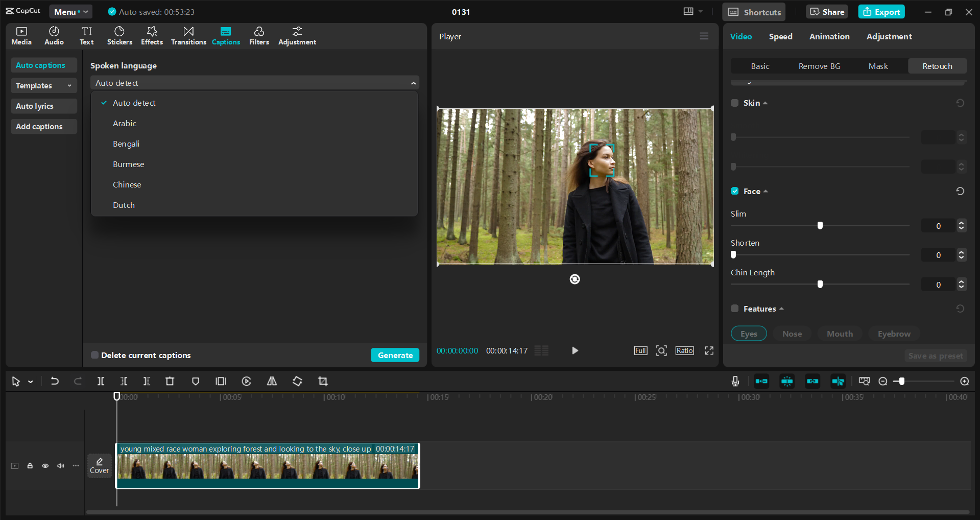
Task: Open the Stickers panel
Action: coord(119,36)
